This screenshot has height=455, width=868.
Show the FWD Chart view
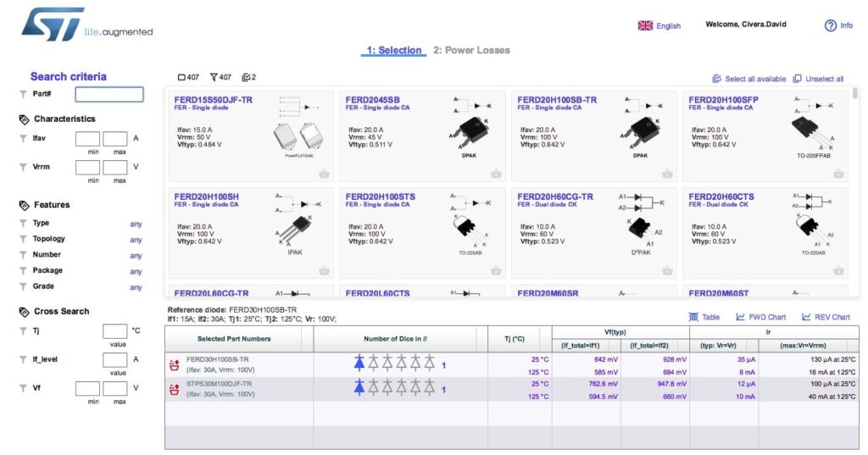pyautogui.click(x=760, y=317)
